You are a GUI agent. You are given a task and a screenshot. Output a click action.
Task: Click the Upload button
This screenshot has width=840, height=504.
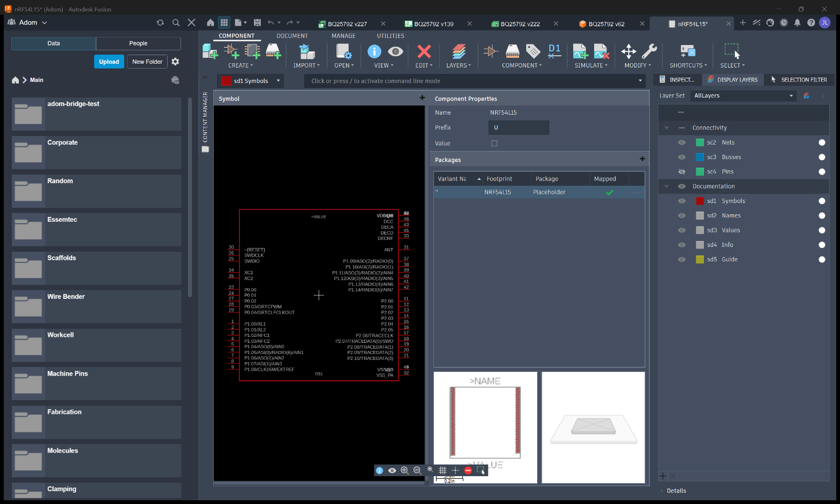click(109, 62)
